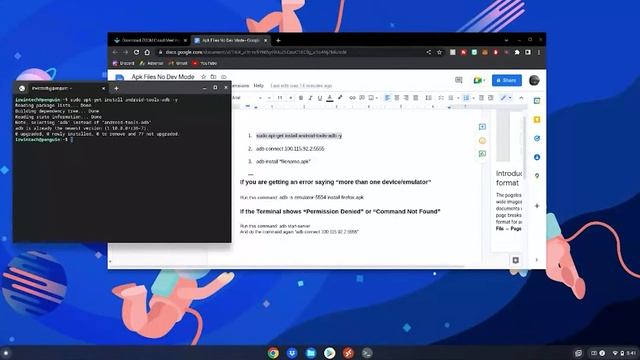Open Google Tasks in the side panel
The width and height of the screenshot is (640, 360).
pyautogui.click(x=537, y=138)
